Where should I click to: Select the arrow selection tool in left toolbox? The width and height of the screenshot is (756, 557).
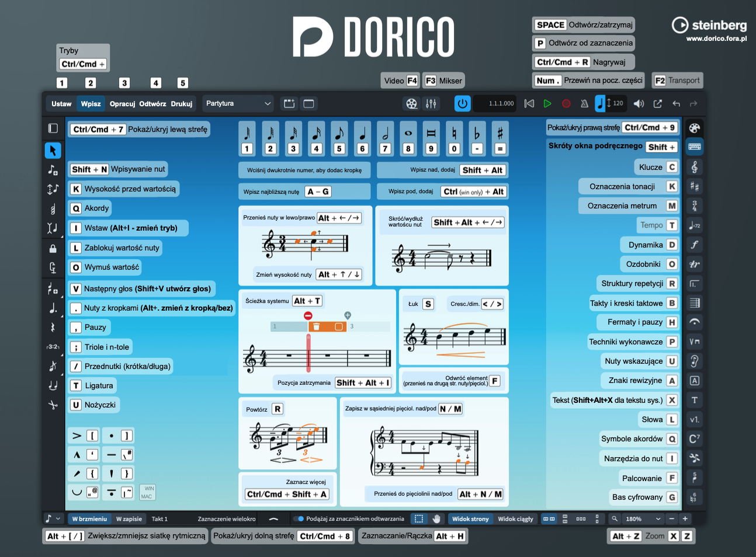point(53,151)
